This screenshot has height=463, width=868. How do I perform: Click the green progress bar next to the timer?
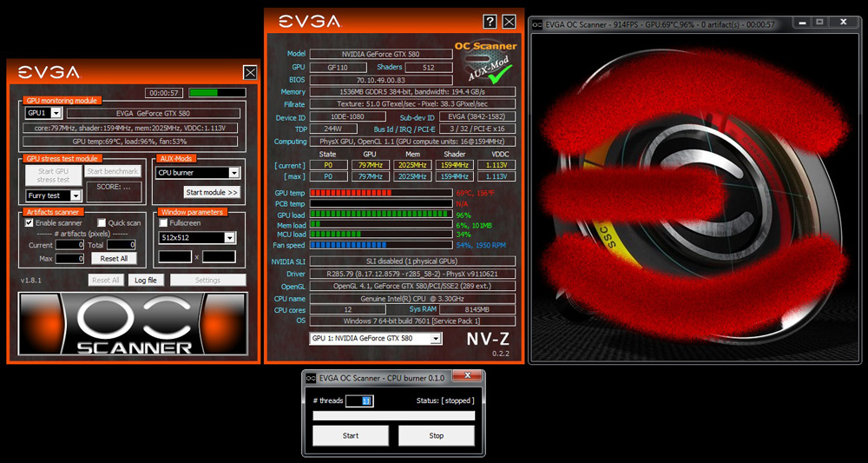[x=217, y=92]
